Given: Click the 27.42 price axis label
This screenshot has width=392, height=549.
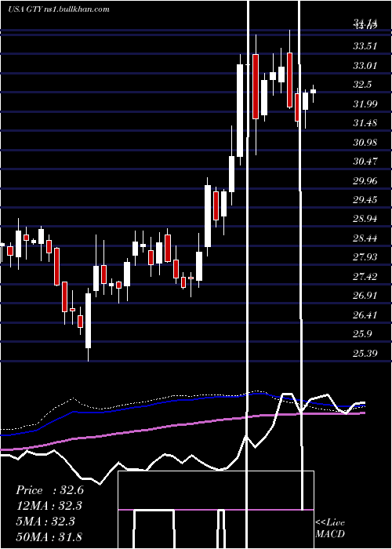Looking at the screenshot, I should click(365, 277).
